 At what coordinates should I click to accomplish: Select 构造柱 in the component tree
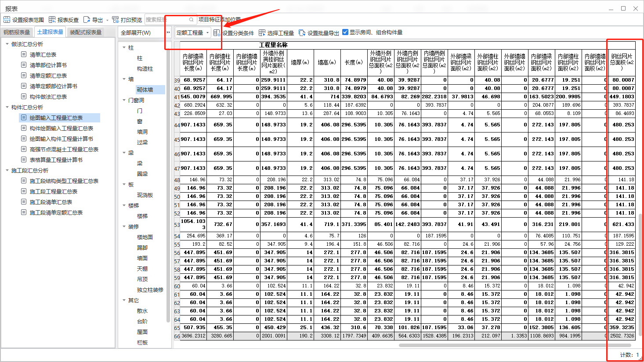click(145, 68)
